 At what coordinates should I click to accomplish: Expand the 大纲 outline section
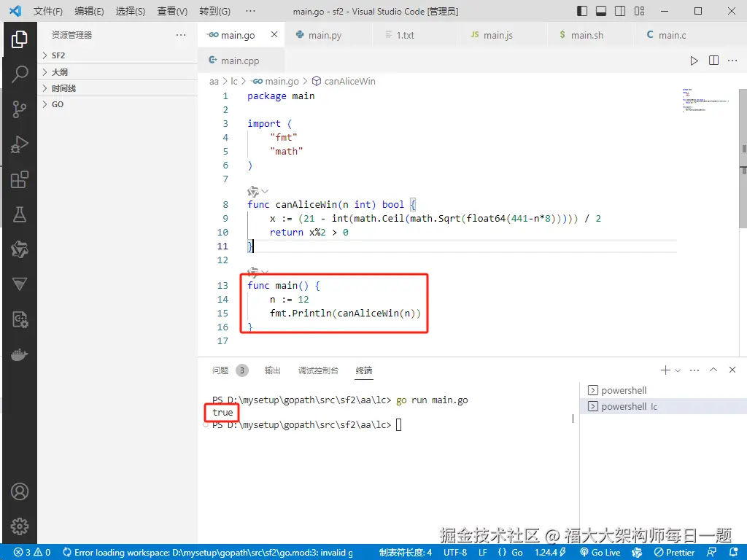[x=117, y=72]
